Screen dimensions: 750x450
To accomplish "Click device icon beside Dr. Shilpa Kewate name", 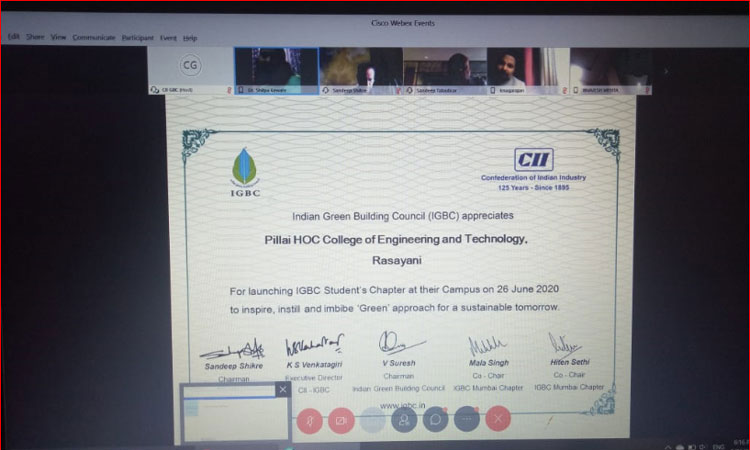I will point(241,90).
